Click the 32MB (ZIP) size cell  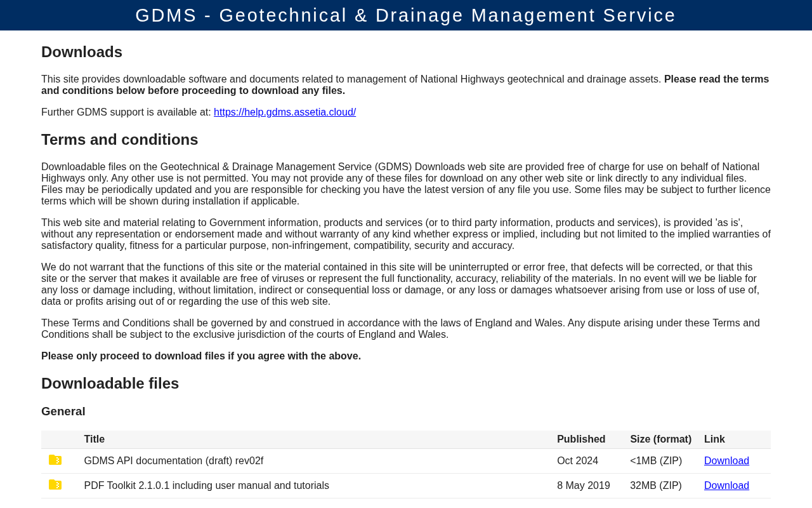pyautogui.click(x=656, y=486)
